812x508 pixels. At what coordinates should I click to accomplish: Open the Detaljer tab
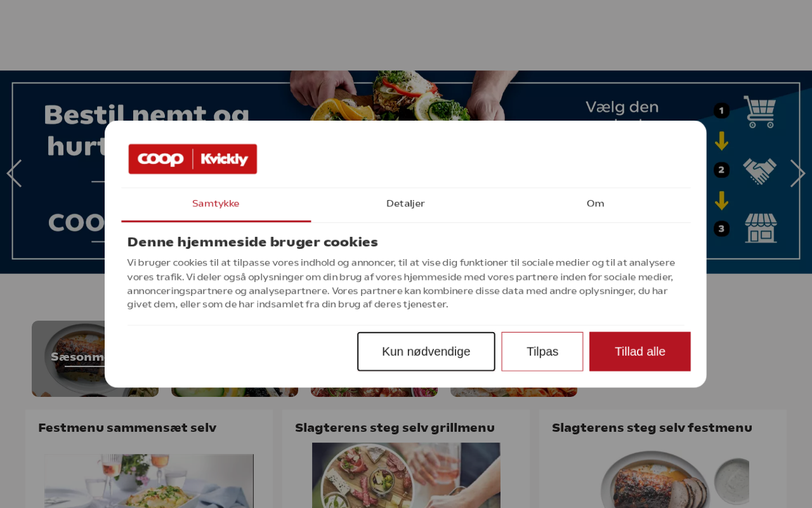[x=405, y=204]
